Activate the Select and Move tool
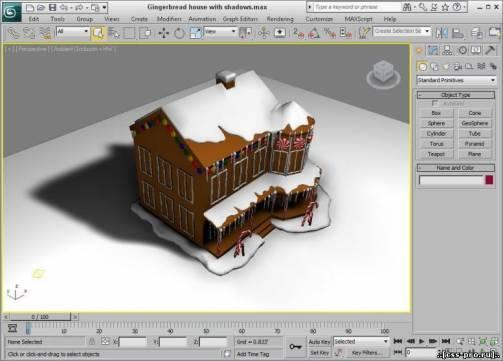This screenshot has height=361, width=503. pos(164,33)
